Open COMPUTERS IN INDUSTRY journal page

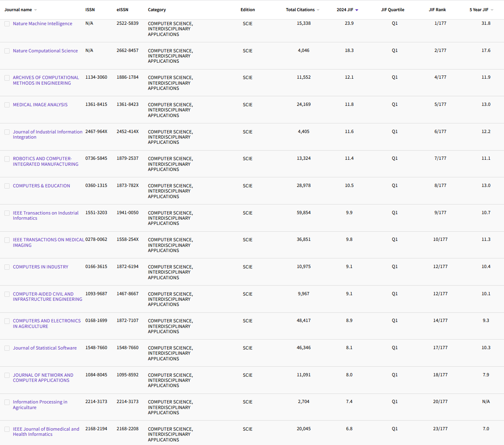pos(40,267)
